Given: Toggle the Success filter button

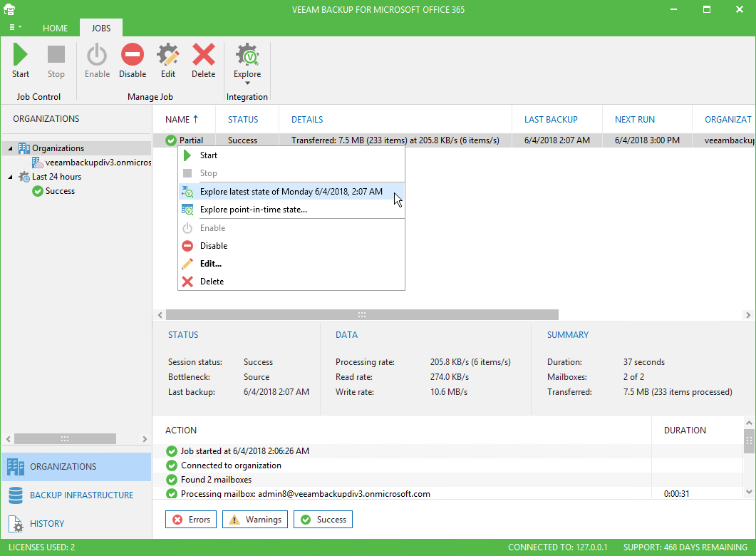Looking at the screenshot, I should click(323, 520).
